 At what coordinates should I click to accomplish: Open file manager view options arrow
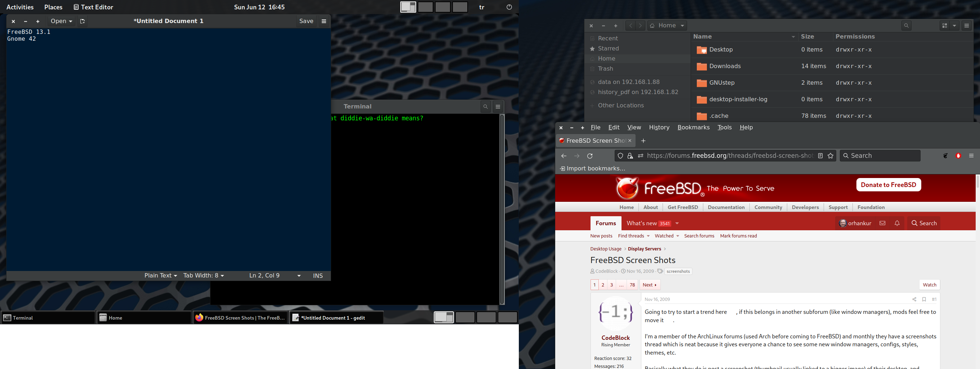(x=954, y=26)
